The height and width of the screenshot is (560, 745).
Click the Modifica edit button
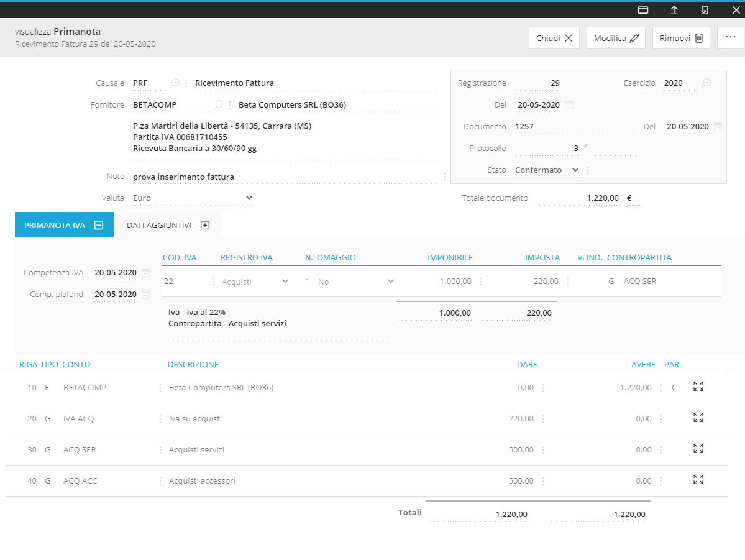coord(616,38)
